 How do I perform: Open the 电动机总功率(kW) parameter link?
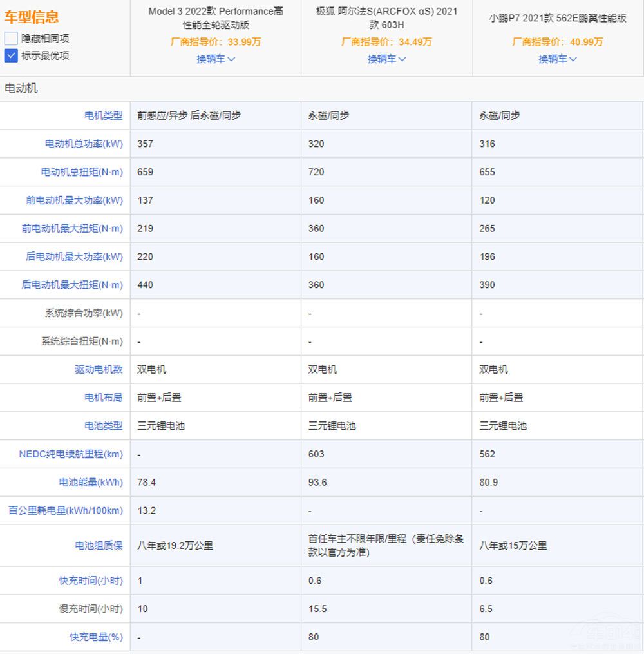84,144
